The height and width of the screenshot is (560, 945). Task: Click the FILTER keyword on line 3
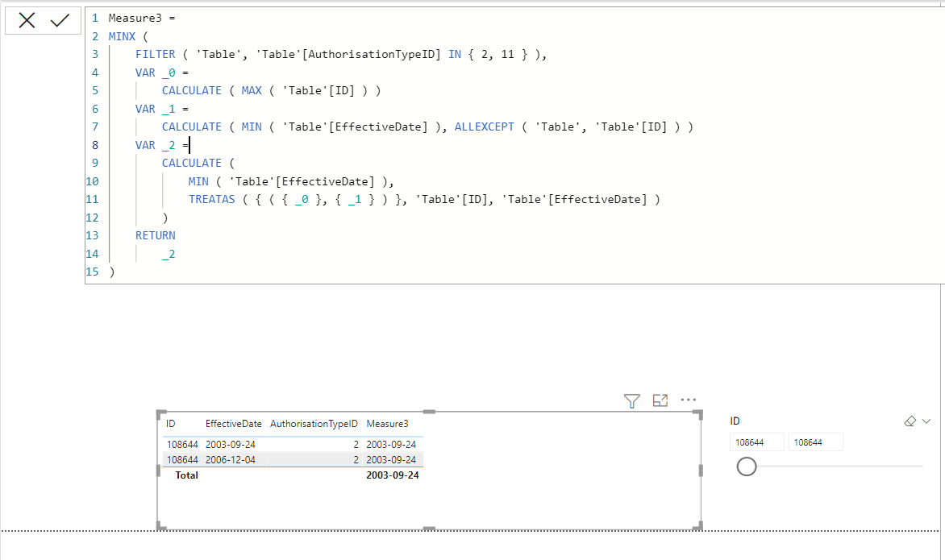(x=155, y=54)
